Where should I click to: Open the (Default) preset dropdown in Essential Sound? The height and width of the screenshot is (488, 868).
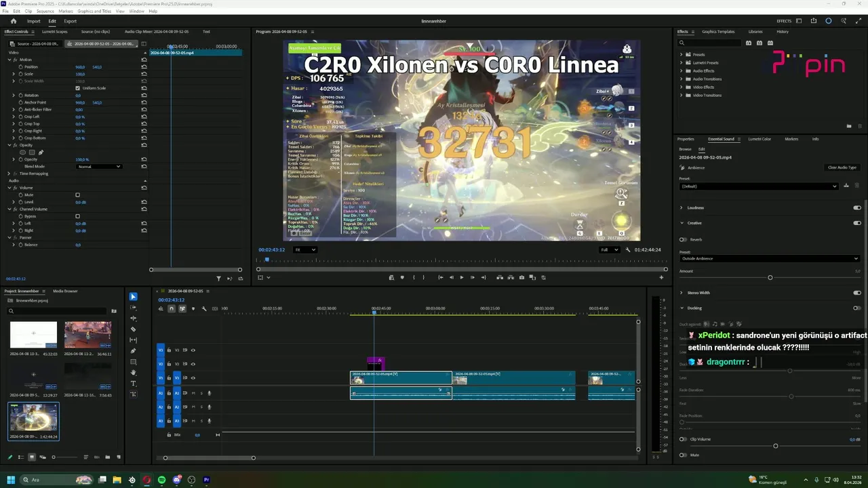pos(759,186)
